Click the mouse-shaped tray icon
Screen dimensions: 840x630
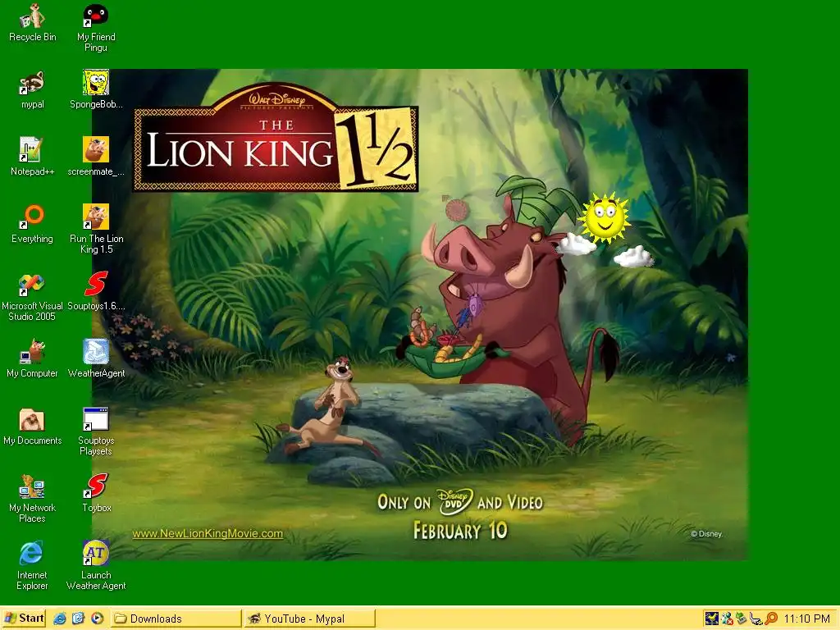click(756, 619)
